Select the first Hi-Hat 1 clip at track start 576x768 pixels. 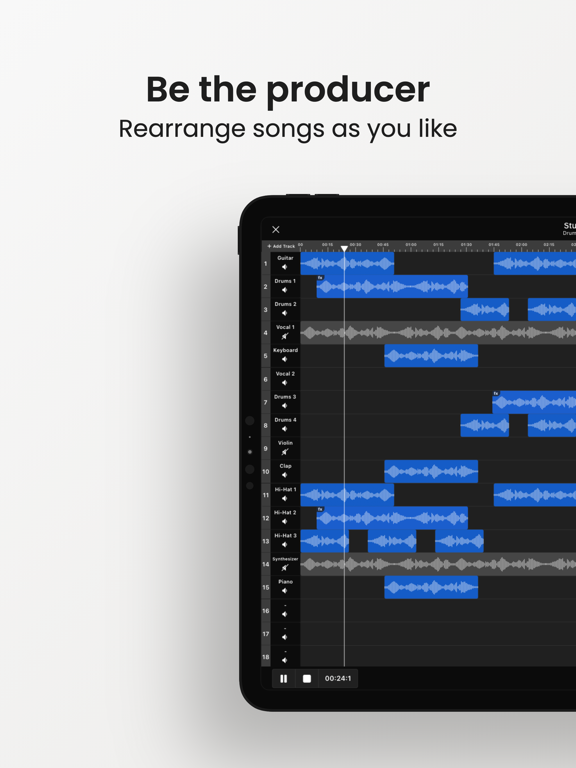[x=347, y=495]
